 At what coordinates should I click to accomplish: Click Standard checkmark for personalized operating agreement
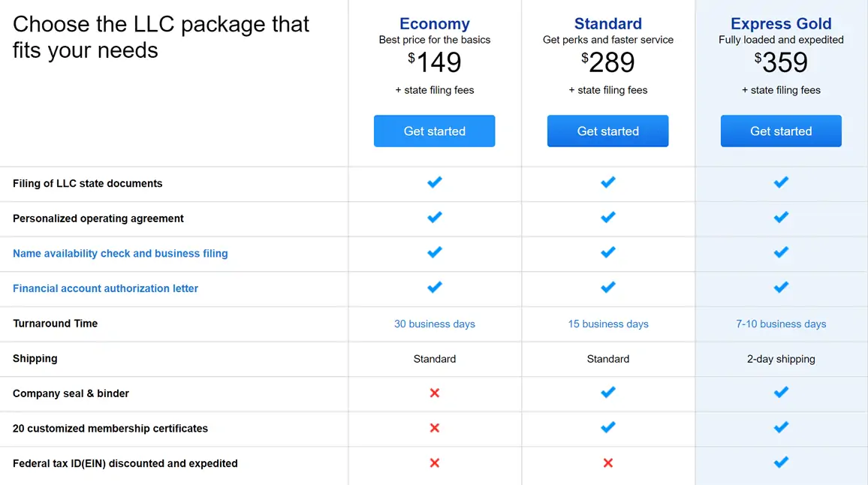pyautogui.click(x=607, y=217)
